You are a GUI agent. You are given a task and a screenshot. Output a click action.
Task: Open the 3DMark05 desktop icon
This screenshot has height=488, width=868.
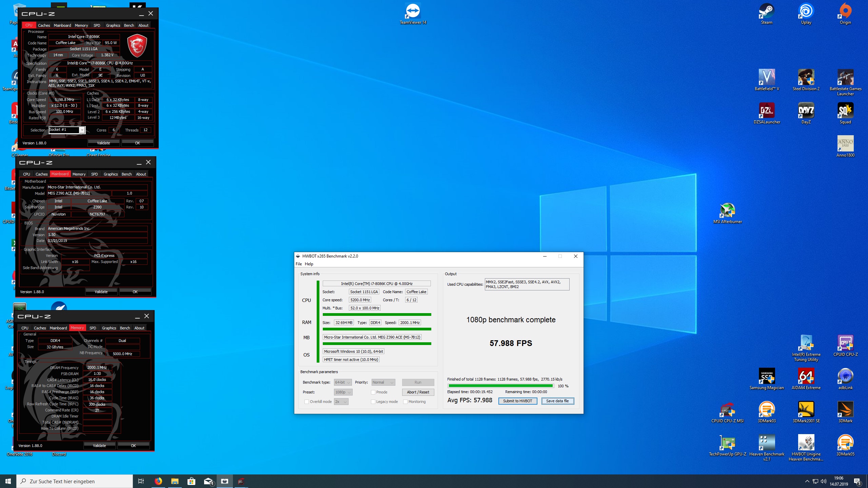(x=845, y=445)
